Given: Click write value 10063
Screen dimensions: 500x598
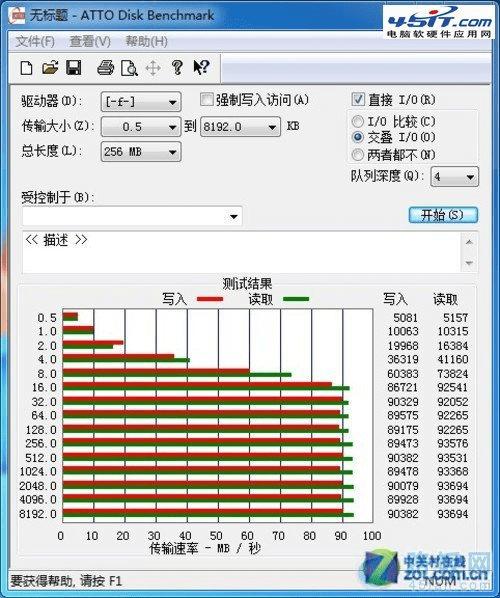Looking at the screenshot, I should tap(403, 331).
